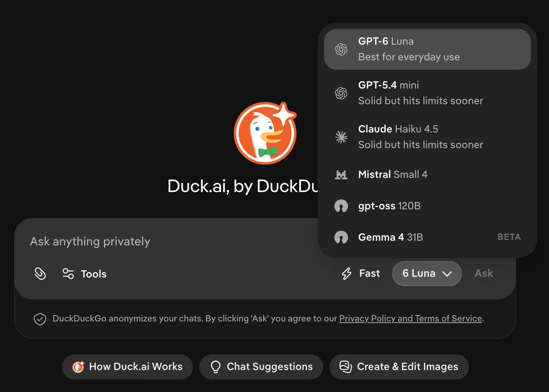Click the Ask button
Viewport: 549px width, 392px height.
point(484,274)
